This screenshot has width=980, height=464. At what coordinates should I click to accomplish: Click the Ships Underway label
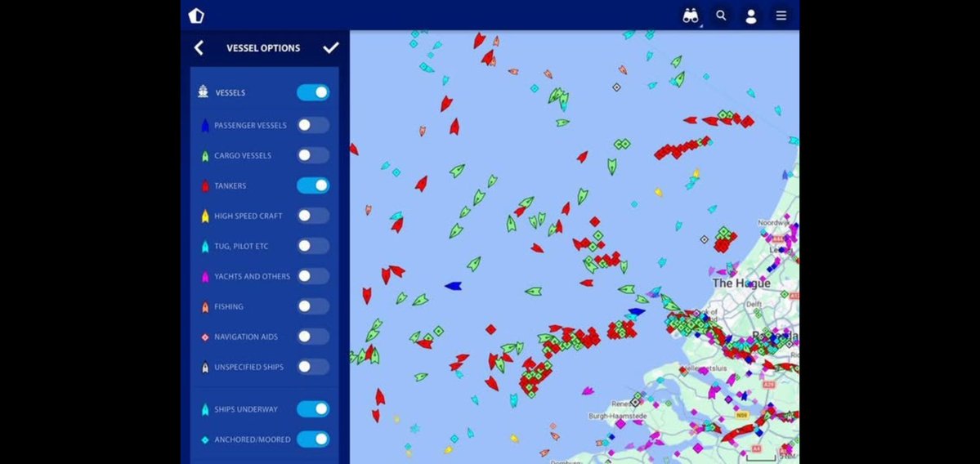coord(246,409)
